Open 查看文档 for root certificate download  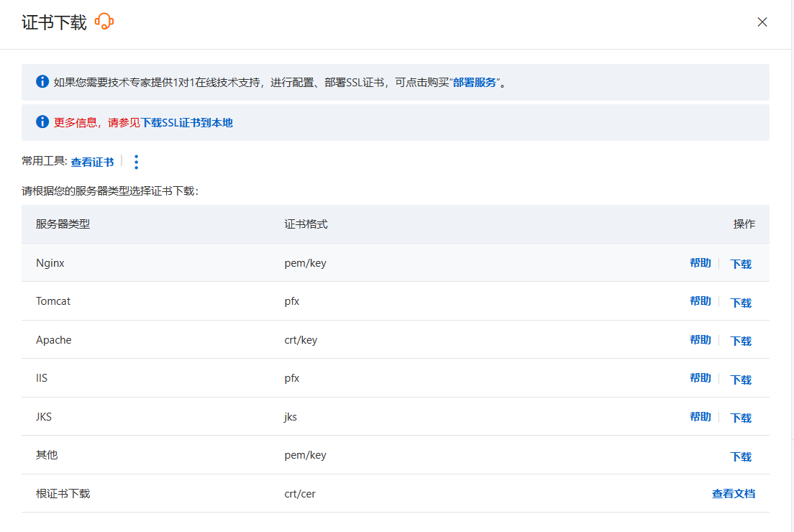(x=734, y=494)
